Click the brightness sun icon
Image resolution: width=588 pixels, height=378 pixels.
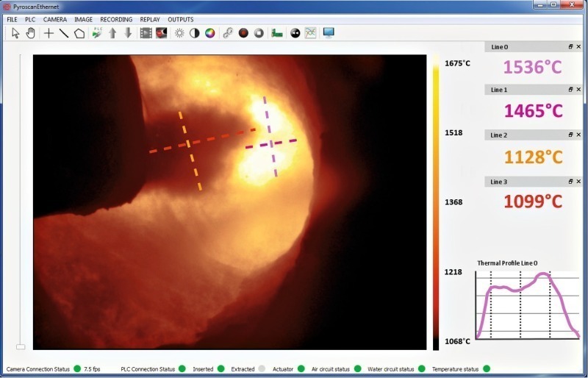click(x=179, y=33)
